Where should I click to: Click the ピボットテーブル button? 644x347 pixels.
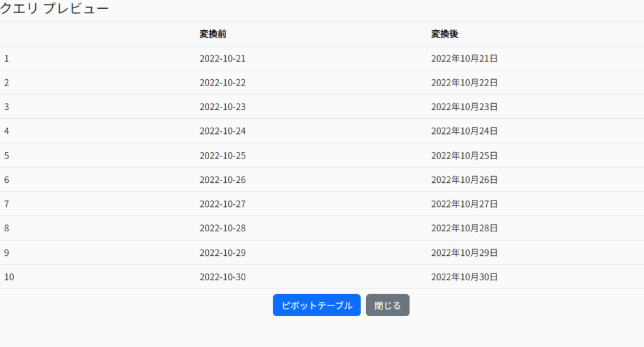pyautogui.click(x=316, y=306)
